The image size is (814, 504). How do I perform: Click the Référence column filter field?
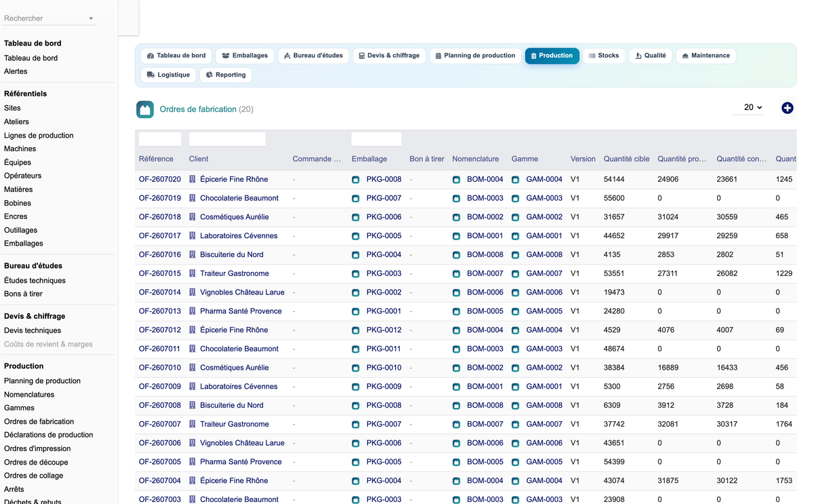pyautogui.click(x=160, y=139)
